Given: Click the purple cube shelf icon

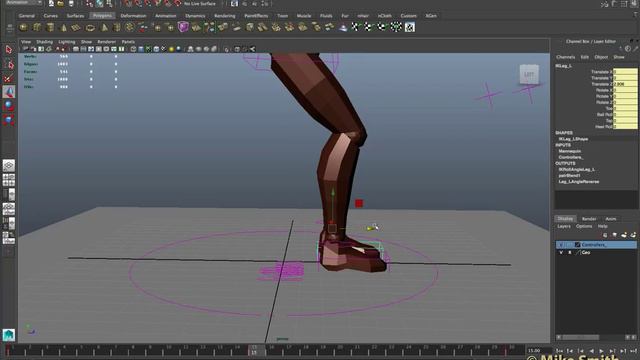Looking at the screenshot, I should [183, 27].
